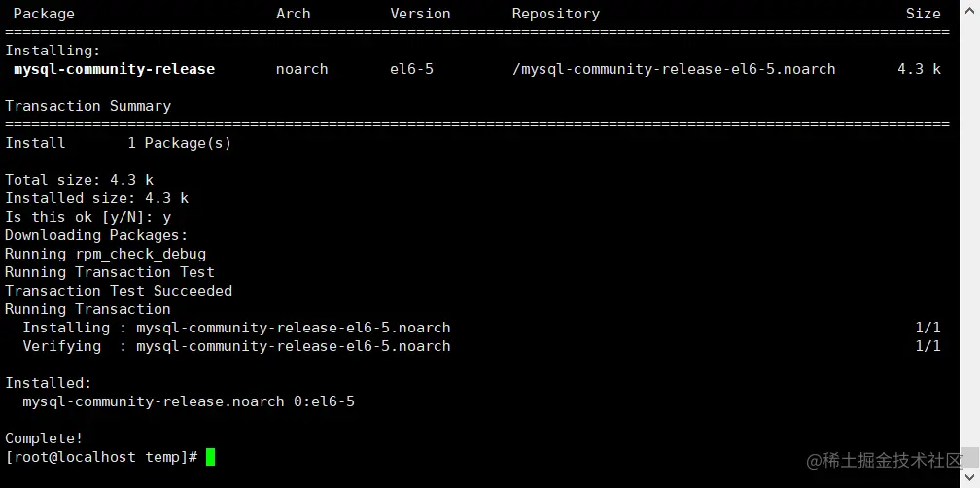Click the "Installed:" heading line
The image size is (980, 488).
[49, 383]
